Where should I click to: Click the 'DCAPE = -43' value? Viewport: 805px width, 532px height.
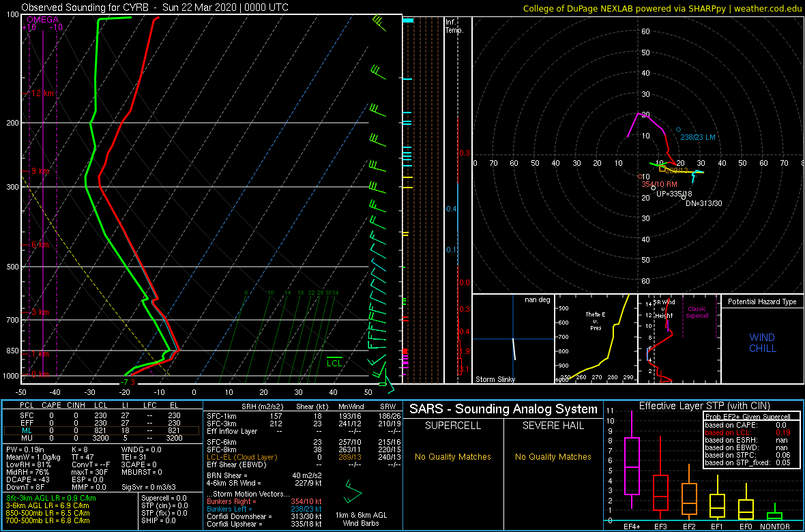click(28, 480)
